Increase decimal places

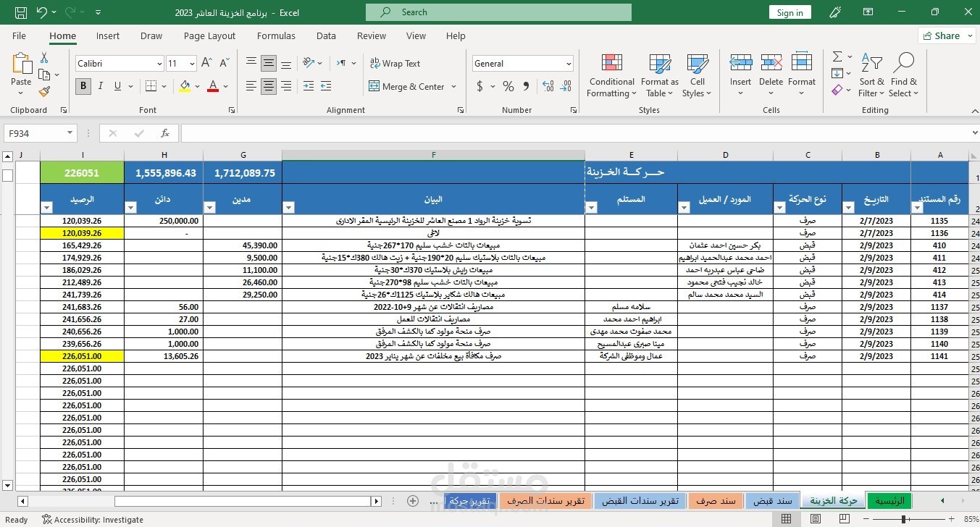(x=548, y=86)
